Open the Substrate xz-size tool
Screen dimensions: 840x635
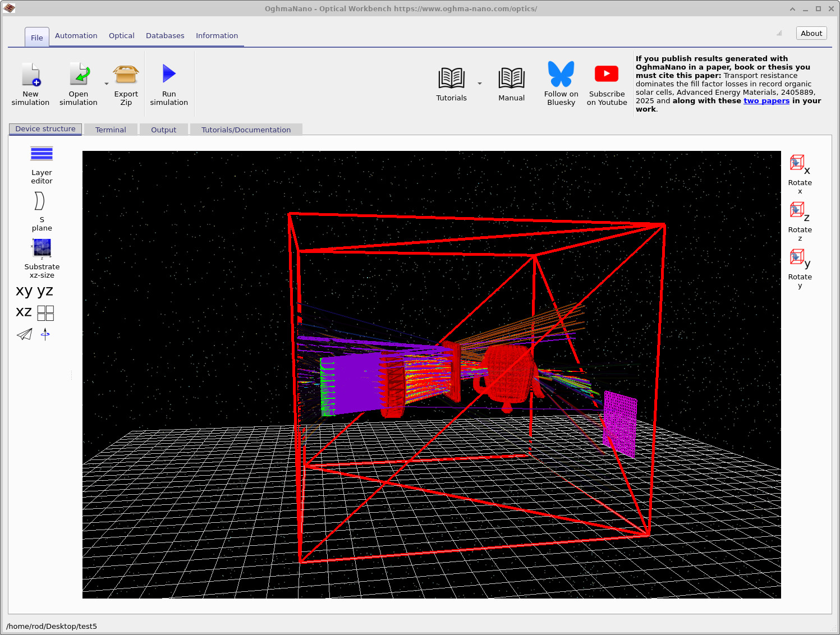pyautogui.click(x=42, y=249)
